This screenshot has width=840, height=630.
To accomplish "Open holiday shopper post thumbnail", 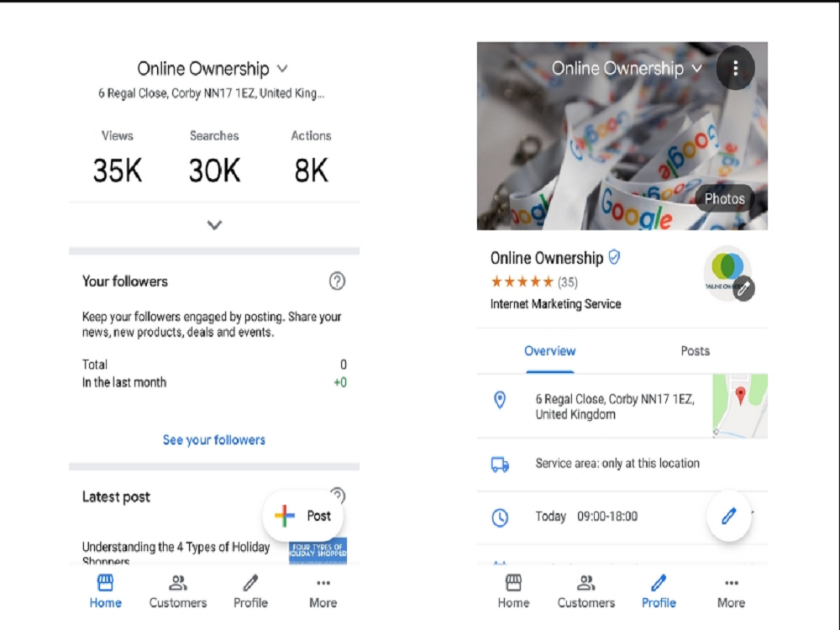I will pyautogui.click(x=318, y=551).
